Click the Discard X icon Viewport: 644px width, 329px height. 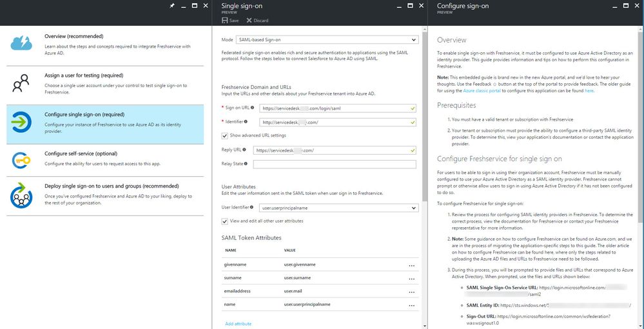coord(249,21)
